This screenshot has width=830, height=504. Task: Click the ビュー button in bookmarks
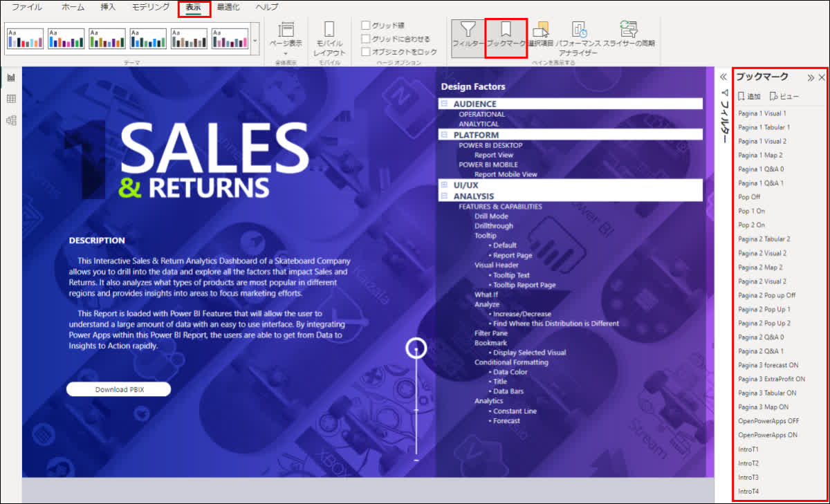click(784, 96)
